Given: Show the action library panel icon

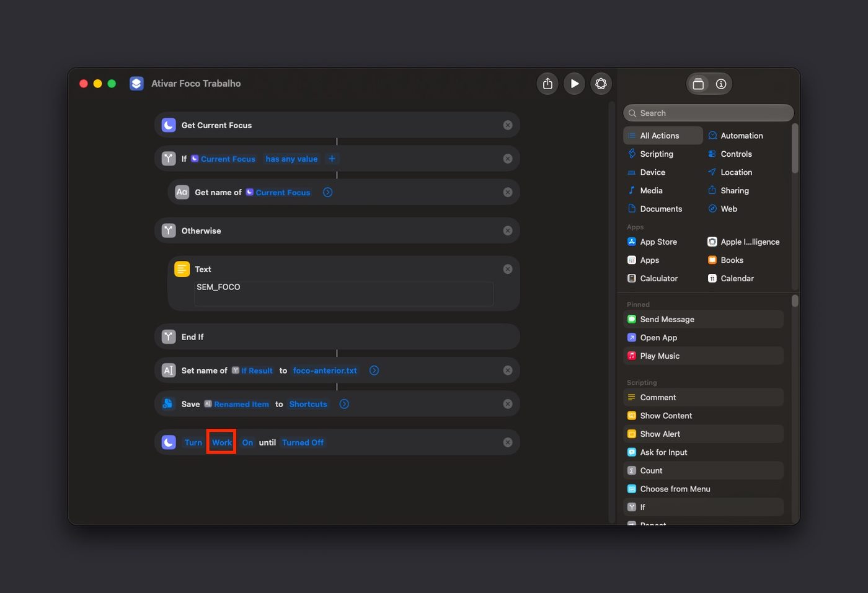Looking at the screenshot, I should [x=698, y=84].
